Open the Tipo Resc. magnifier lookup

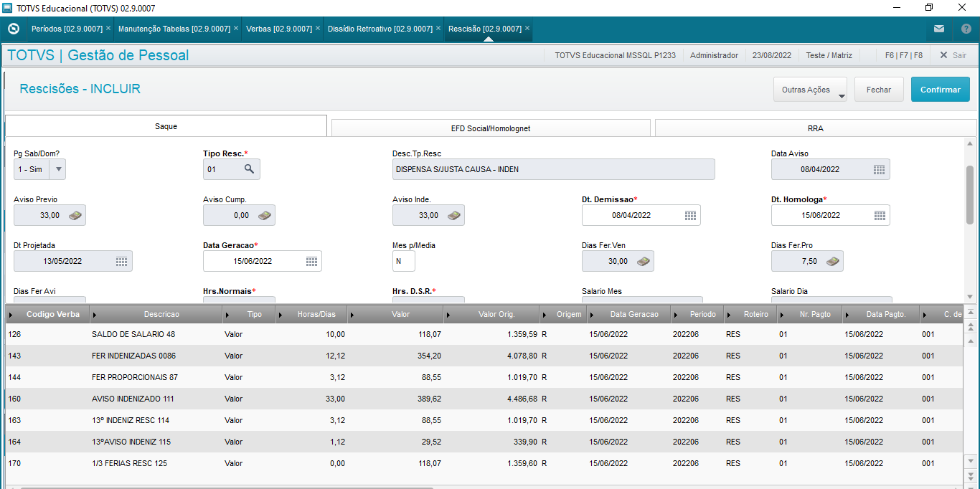(249, 169)
